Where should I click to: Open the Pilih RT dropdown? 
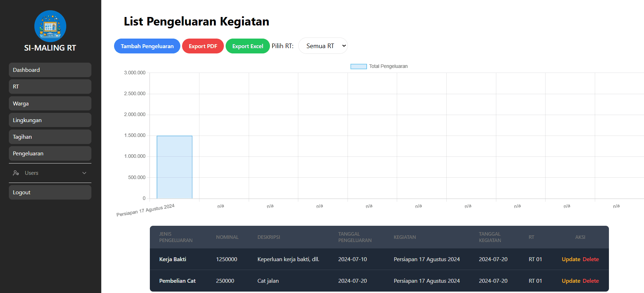(x=323, y=46)
